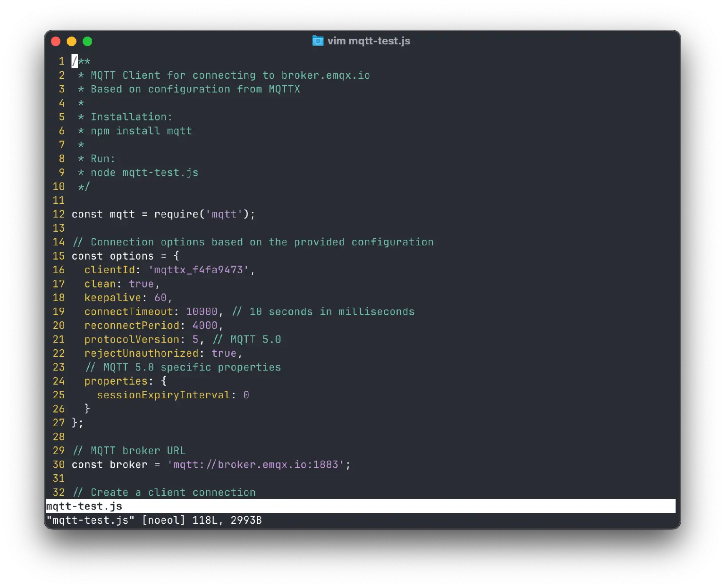725x588 pixels.
Task: Click the 'true' value of the clean option
Action: 141,284
